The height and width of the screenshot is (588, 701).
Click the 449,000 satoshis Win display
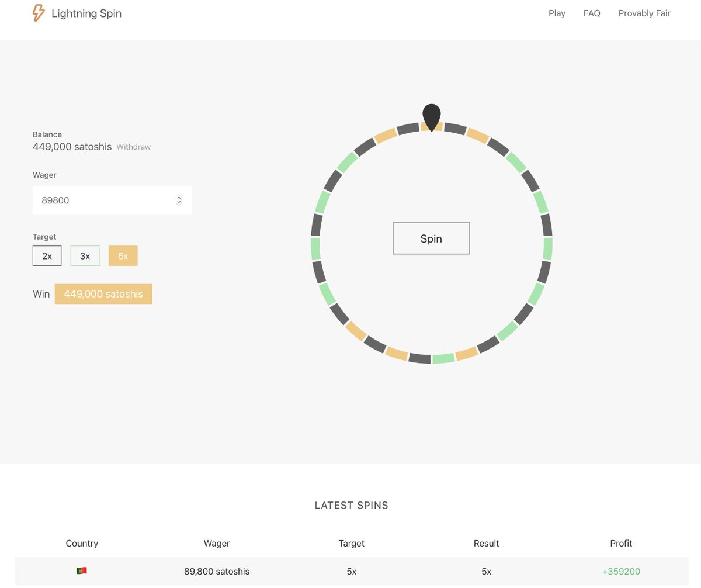click(x=103, y=294)
